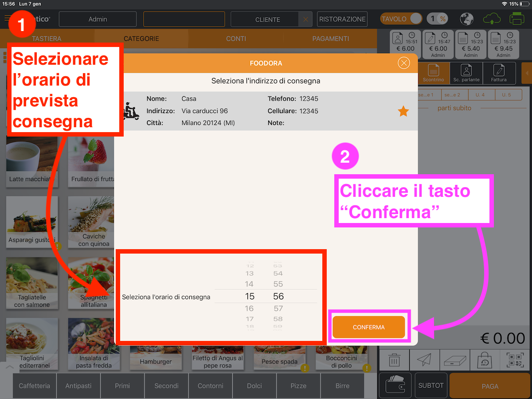The width and height of the screenshot is (532, 399).
Task: Switch to the PAGAMENTI tab
Action: pos(331,39)
